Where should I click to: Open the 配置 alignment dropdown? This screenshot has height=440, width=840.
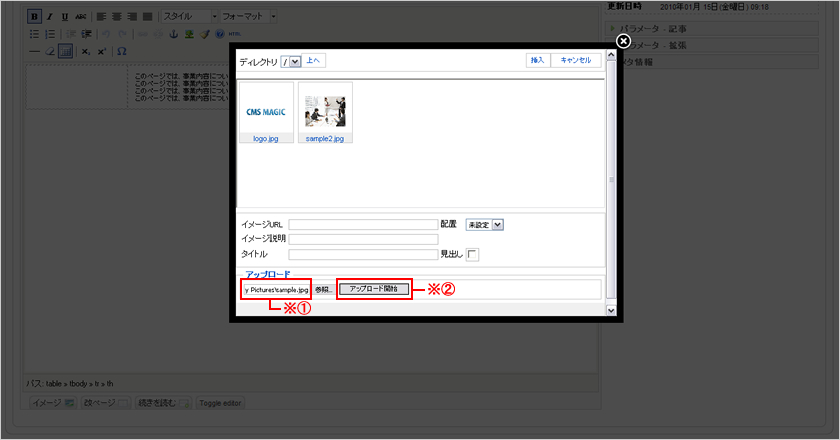[484, 225]
